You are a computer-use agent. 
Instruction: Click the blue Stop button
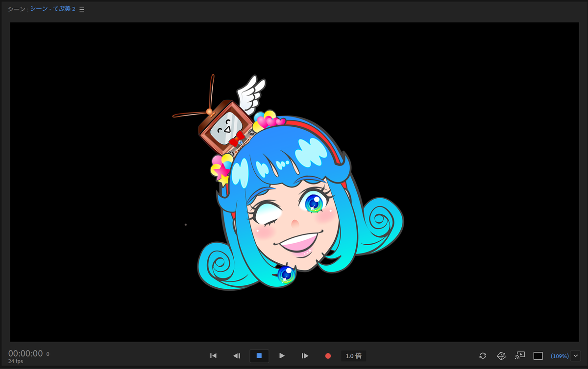click(x=259, y=356)
